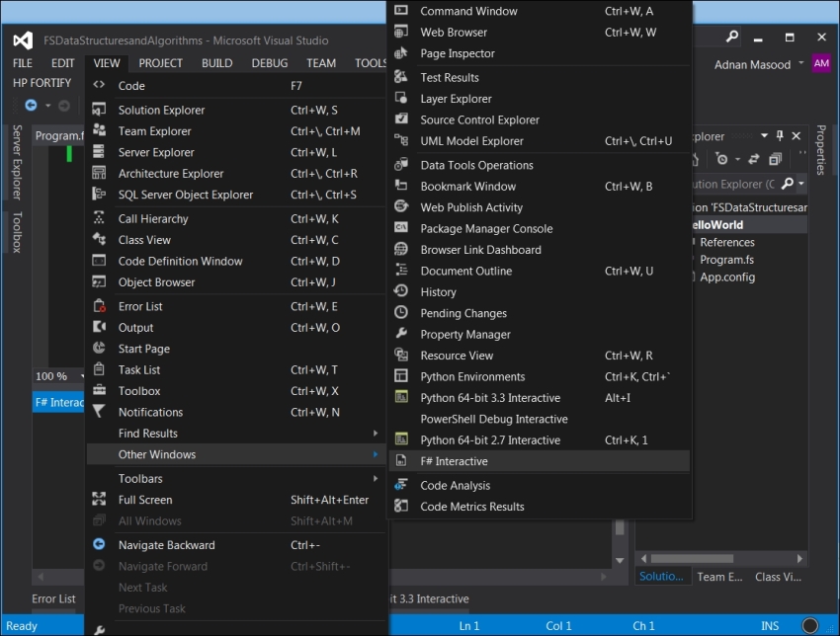Click the Command Window icon
This screenshot has height=636, width=840.
click(x=401, y=10)
